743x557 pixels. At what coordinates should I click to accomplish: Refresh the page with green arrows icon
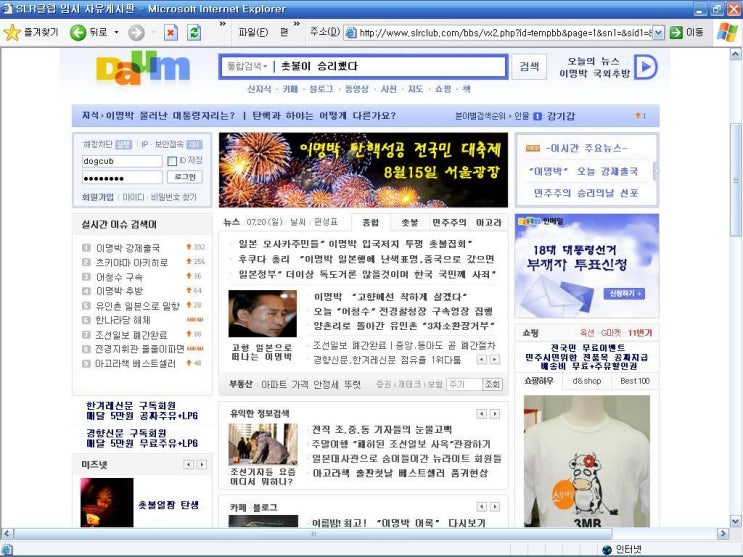coord(194,32)
